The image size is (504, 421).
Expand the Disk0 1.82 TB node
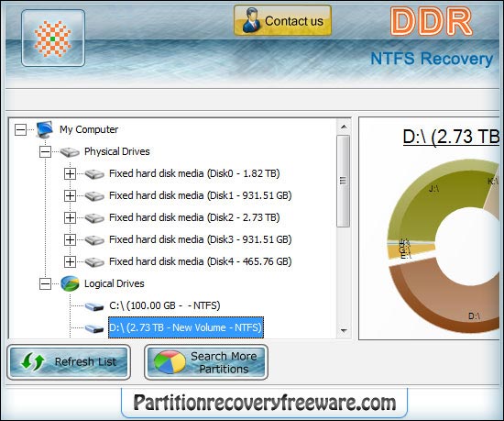point(70,174)
